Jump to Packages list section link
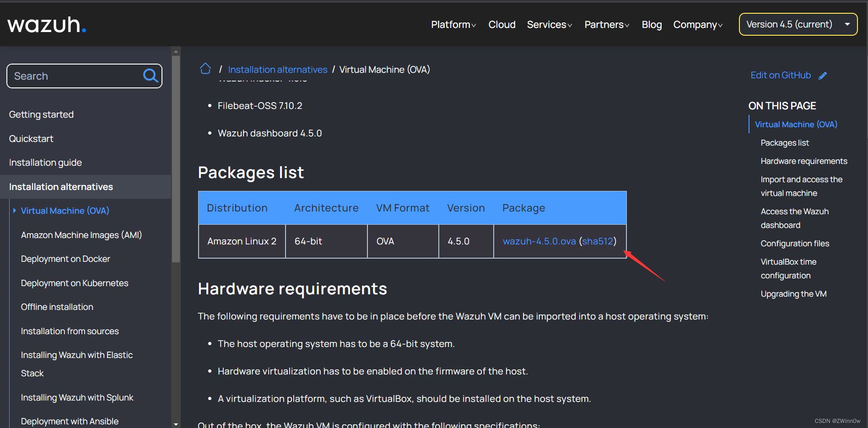The width and height of the screenshot is (868, 428). (x=785, y=143)
